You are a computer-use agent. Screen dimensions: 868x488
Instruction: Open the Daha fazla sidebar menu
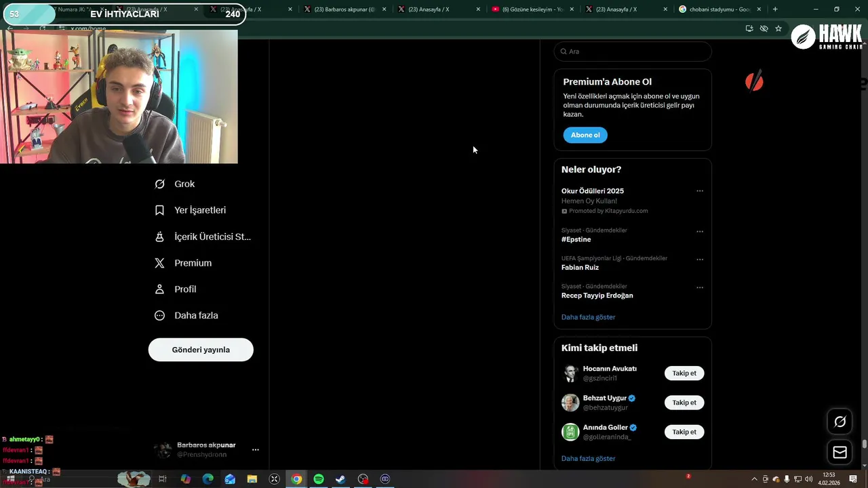(186, 315)
